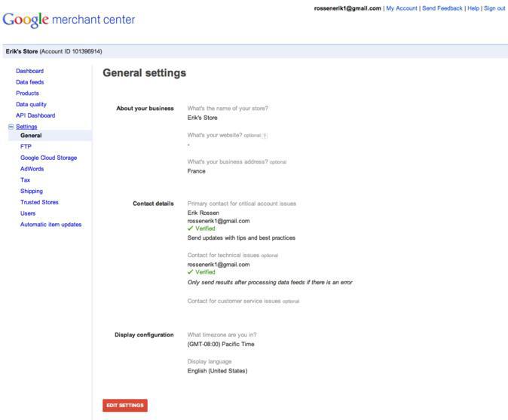Open FTP settings

[26, 146]
